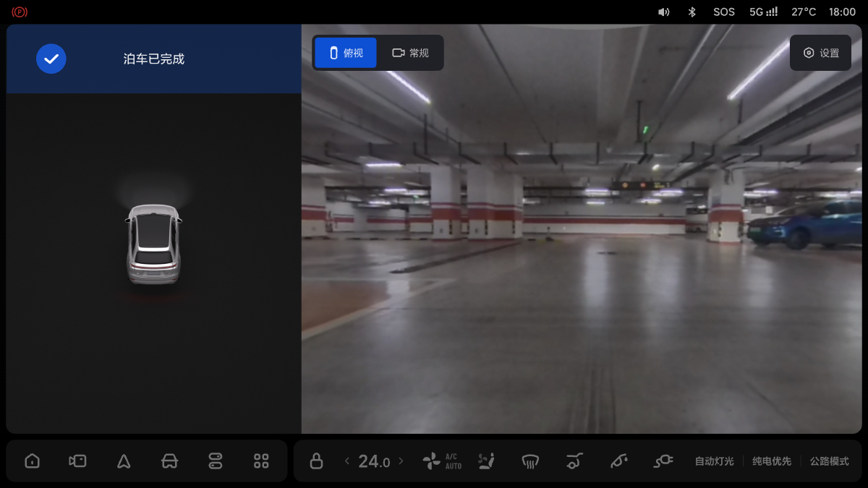Increase temperature with right chevron
The image size is (868, 488).
[x=401, y=461]
